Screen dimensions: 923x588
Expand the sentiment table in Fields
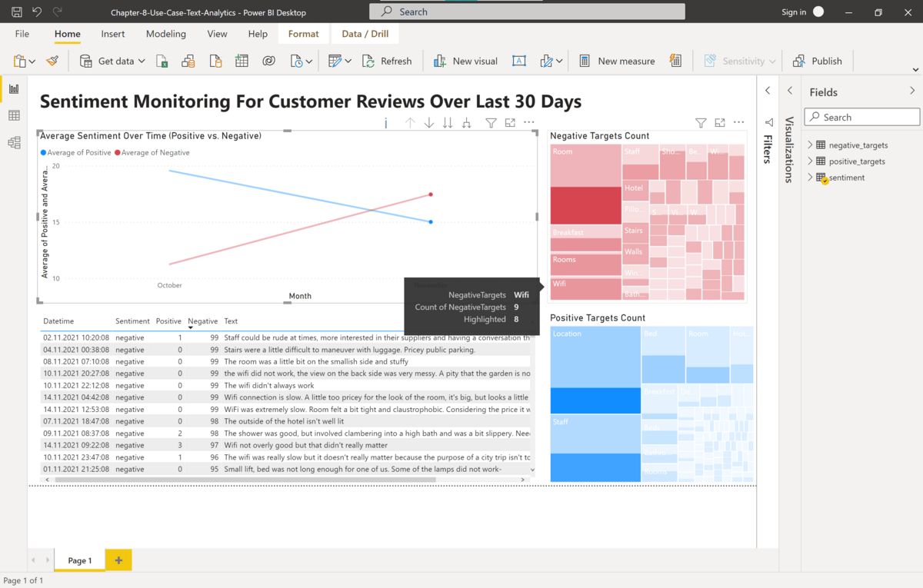pyautogui.click(x=810, y=178)
